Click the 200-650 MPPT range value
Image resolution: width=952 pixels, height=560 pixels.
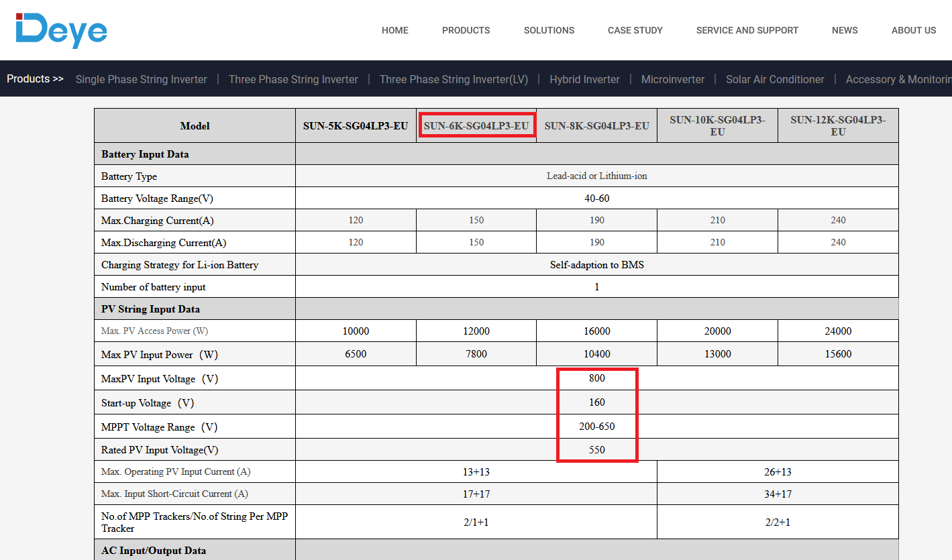click(x=597, y=427)
